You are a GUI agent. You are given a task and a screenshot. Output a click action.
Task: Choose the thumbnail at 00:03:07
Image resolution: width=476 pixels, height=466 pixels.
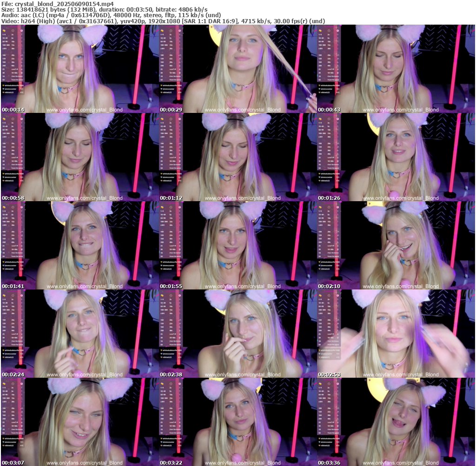tap(79, 422)
